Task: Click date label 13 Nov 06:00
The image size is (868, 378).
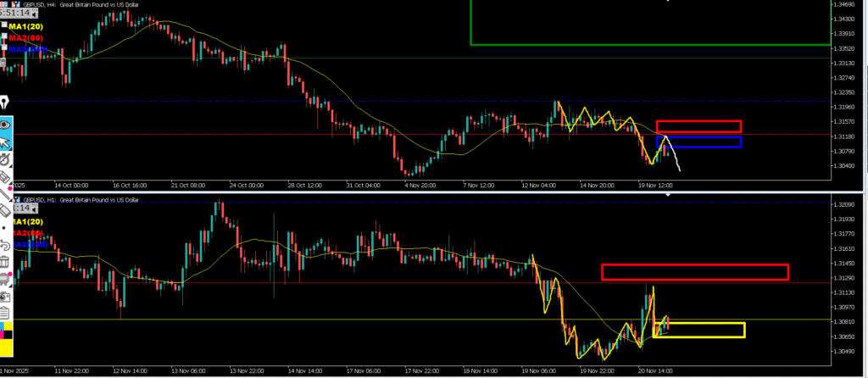Action: tap(189, 370)
